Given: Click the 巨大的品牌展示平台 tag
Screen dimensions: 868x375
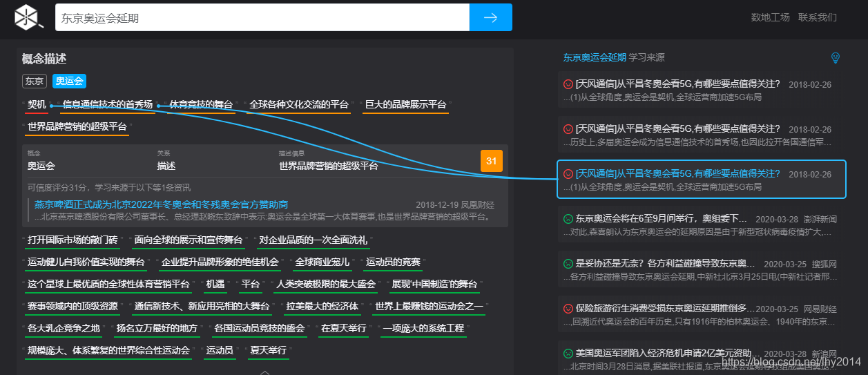Looking at the screenshot, I should pos(405,105).
